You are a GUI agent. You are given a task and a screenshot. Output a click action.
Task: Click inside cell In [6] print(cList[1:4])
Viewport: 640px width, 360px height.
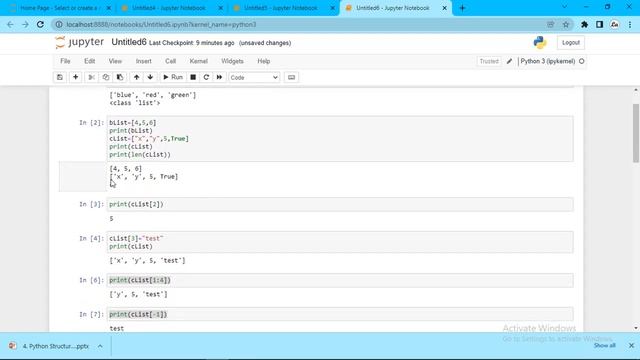[340, 280]
